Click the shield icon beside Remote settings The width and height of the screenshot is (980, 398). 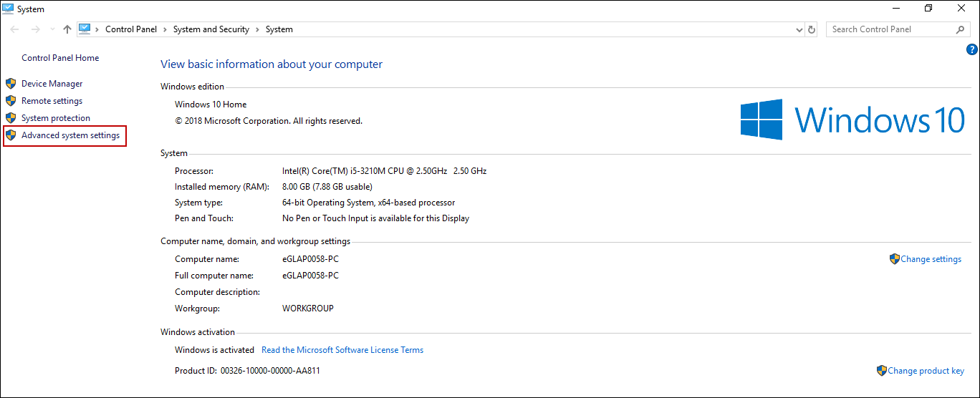point(10,101)
